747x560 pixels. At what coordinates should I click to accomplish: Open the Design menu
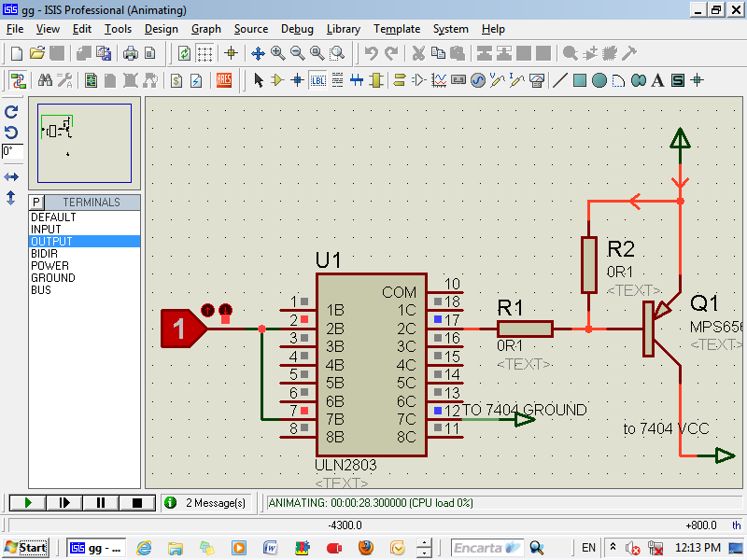coord(161,29)
